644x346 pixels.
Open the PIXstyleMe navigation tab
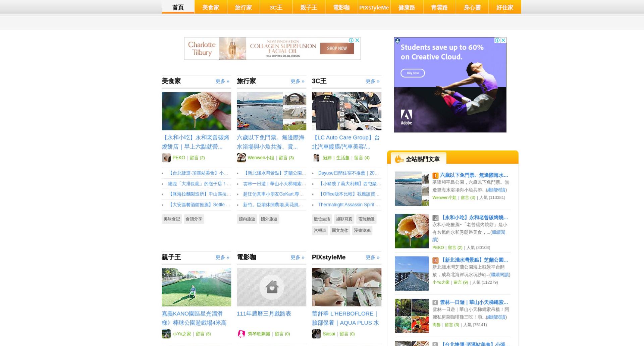[374, 7]
